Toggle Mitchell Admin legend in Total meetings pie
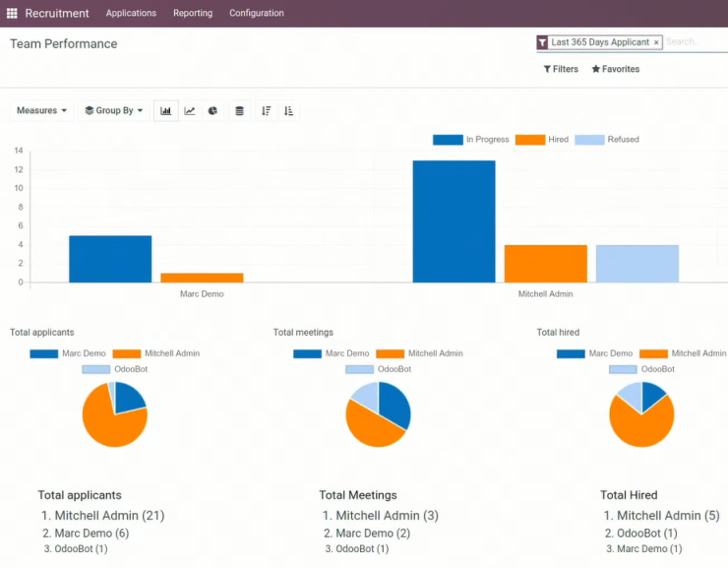Screen dimensions: 728x568 (419, 353)
